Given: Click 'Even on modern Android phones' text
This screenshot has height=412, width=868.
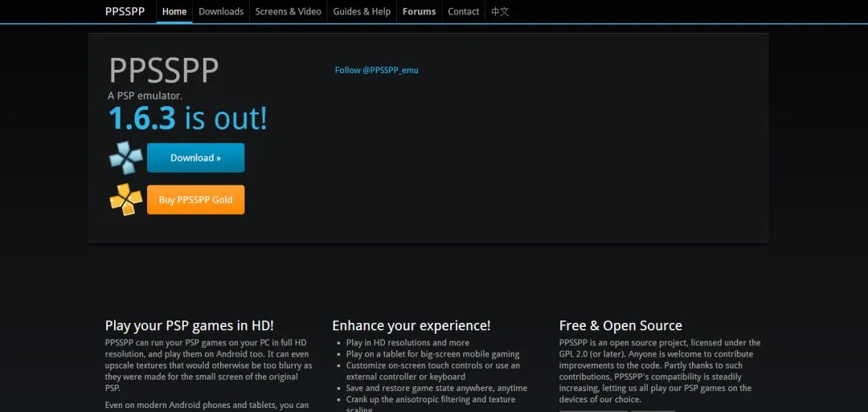Looking at the screenshot, I should (x=207, y=406).
